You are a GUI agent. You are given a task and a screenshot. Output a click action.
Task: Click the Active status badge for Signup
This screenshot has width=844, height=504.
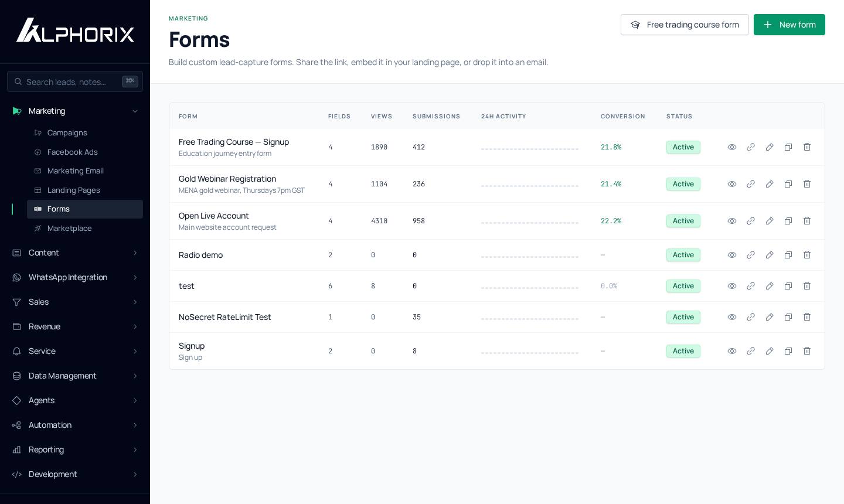click(x=683, y=351)
